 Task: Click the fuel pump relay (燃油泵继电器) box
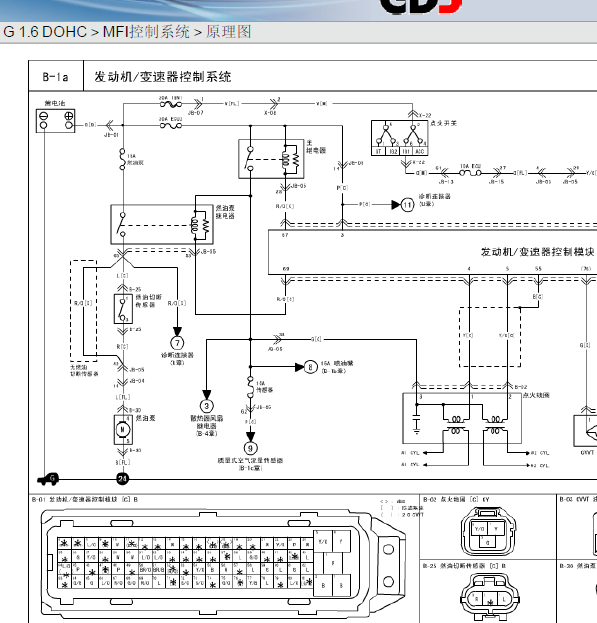[162, 224]
